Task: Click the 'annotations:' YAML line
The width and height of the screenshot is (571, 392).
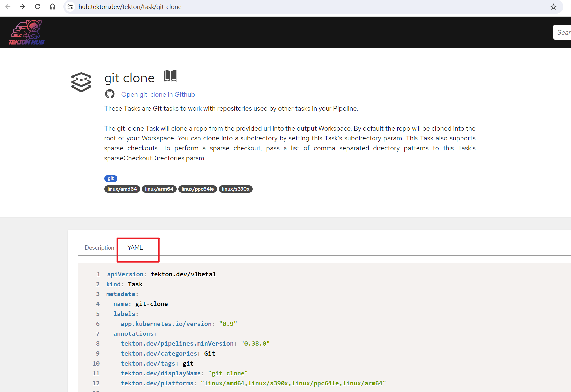Action: tap(135, 333)
